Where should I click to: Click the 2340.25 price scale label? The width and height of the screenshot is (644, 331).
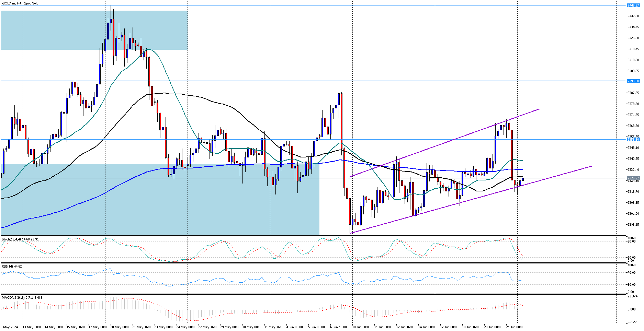(x=633, y=159)
